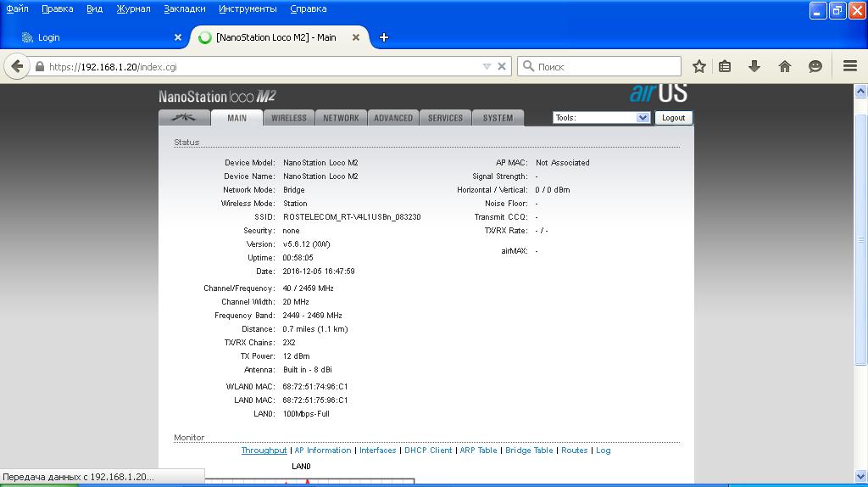The height and width of the screenshot is (487, 868).
Task: Open the Log link
Action: (x=603, y=451)
